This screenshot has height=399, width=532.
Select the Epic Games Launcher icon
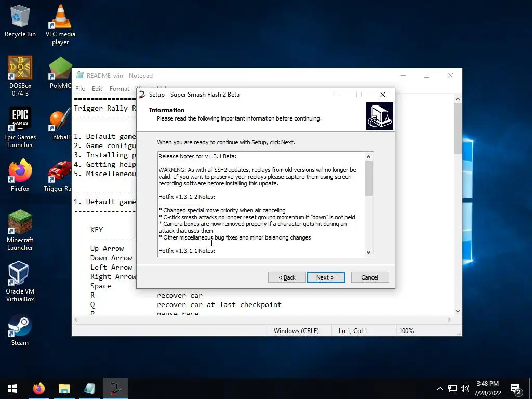20,128
